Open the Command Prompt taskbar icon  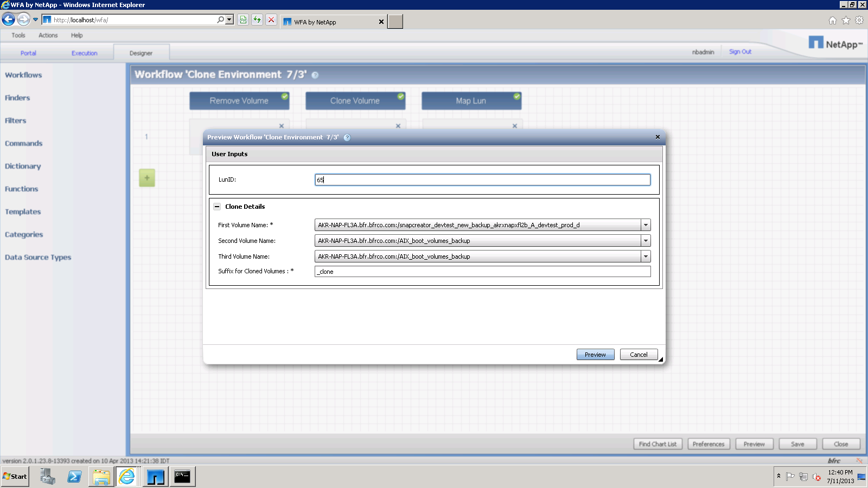tap(182, 477)
